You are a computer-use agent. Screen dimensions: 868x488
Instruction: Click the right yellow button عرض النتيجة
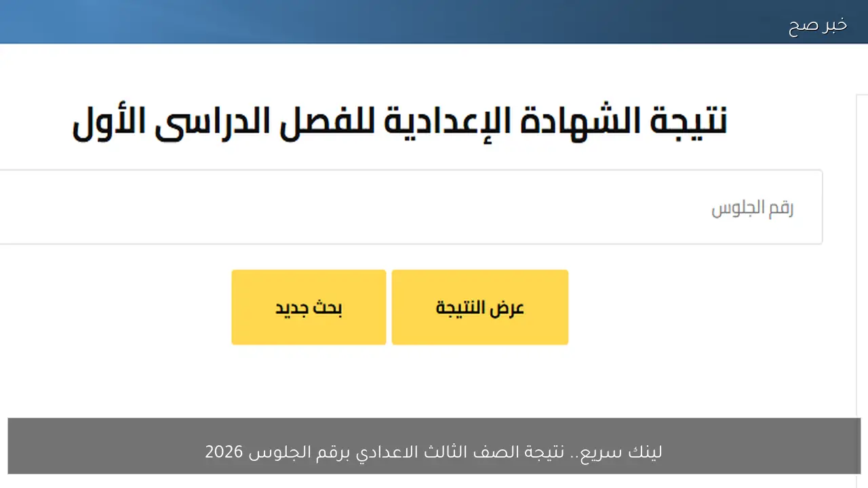[x=479, y=307]
